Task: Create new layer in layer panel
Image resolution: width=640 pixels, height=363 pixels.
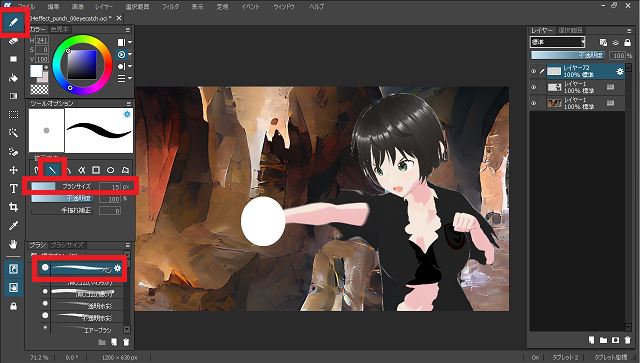Action: (x=591, y=340)
